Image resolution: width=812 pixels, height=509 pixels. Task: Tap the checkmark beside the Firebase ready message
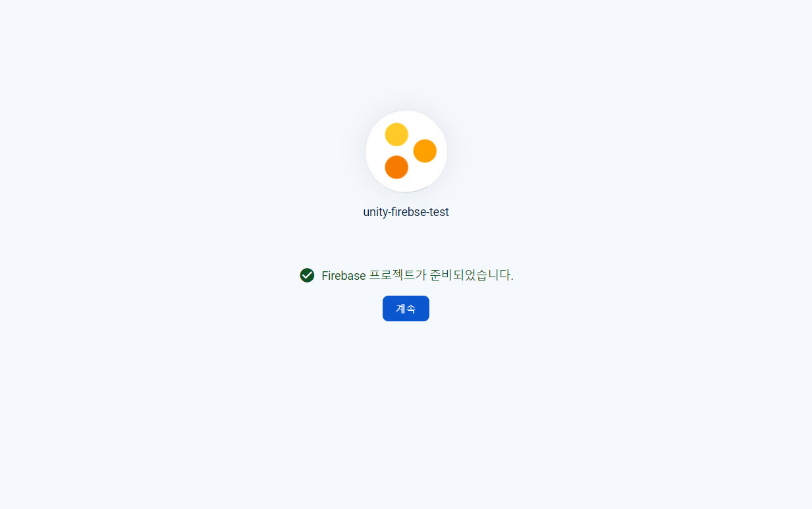[307, 275]
